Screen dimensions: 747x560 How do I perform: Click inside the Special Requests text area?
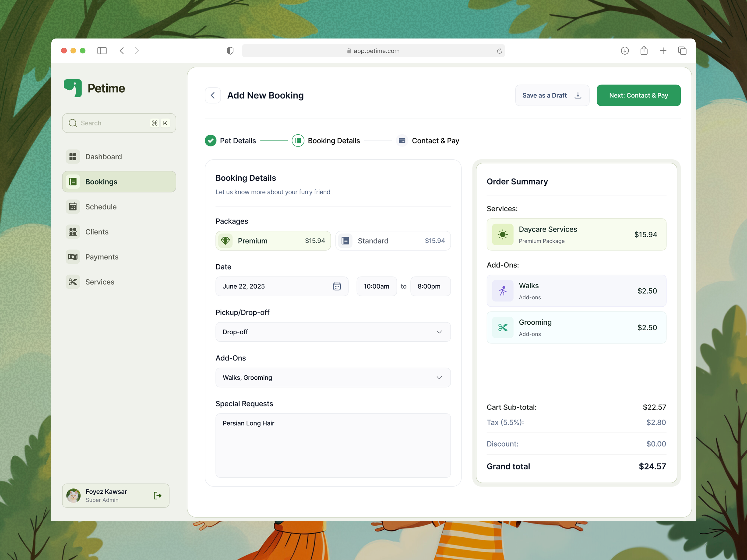pos(333,446)
